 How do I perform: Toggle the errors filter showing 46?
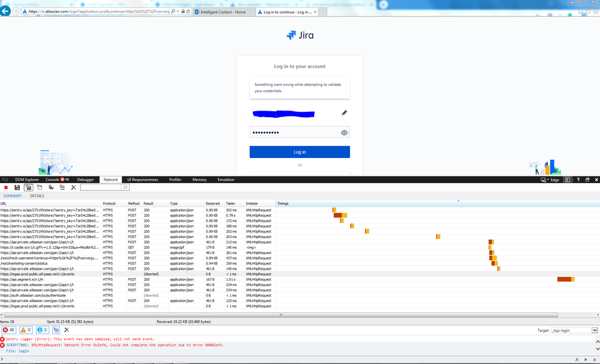click(x=9, y=330)
